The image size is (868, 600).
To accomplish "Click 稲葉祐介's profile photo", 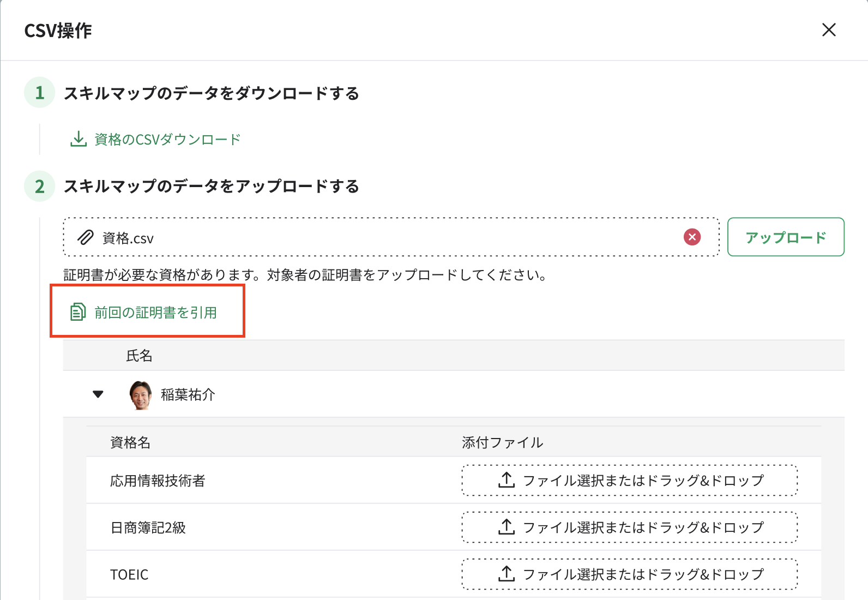I will click(x=141, y=395).
